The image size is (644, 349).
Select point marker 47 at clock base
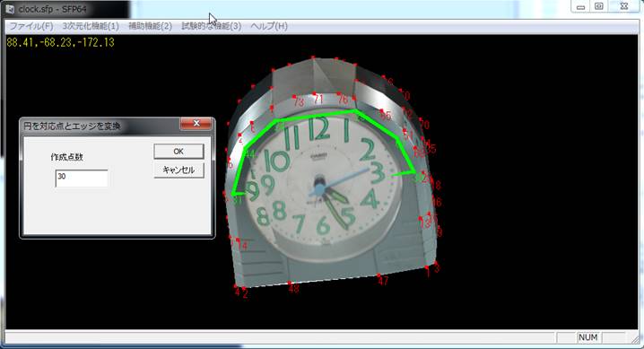[383, 281]
